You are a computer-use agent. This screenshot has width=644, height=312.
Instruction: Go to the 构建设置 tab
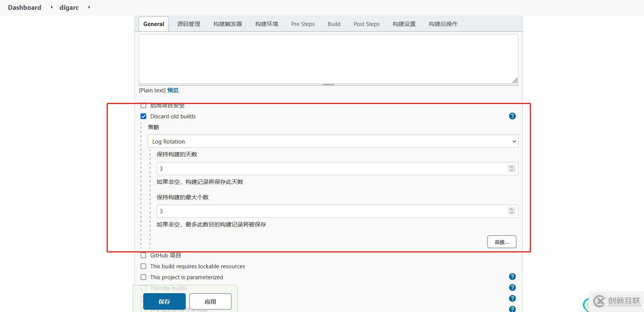(x=404, y=24)
